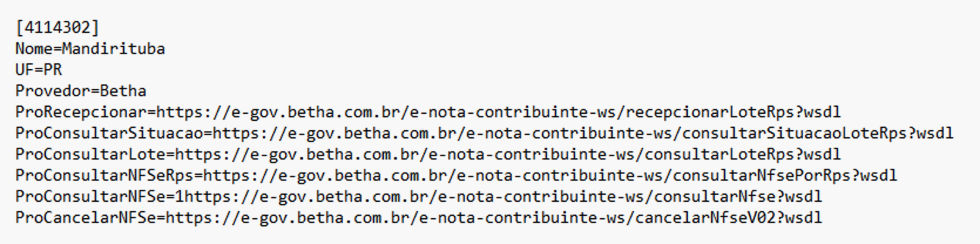Open the consultarSituacaoLoteRps?wsdl URL
This screenshot has height=244, width=980.
[583, 133]
